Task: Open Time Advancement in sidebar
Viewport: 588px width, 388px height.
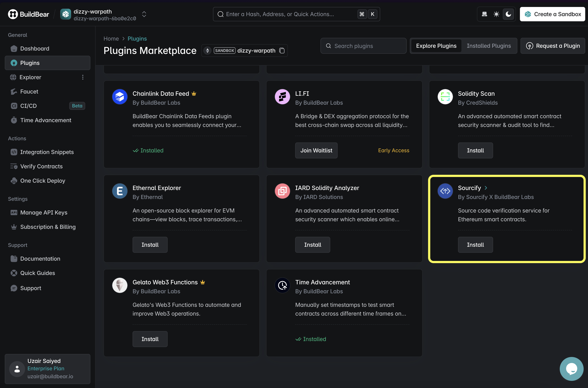Action: [48, 120]
